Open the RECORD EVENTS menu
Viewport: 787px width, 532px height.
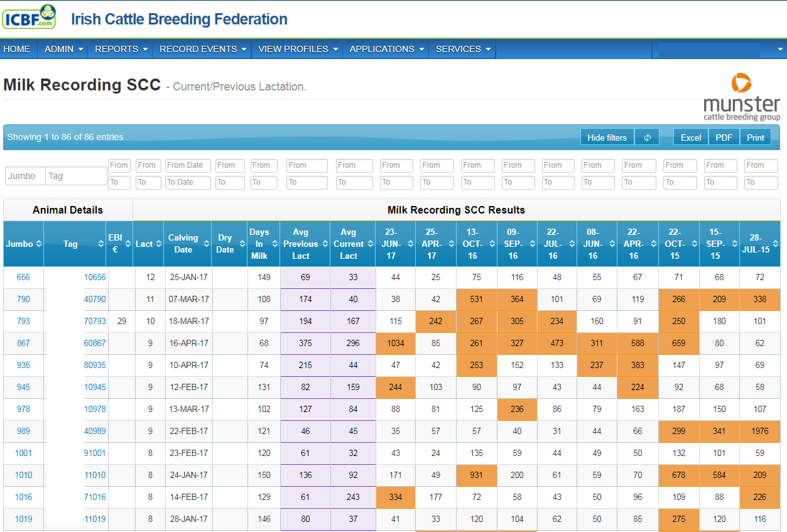(202, 49)
